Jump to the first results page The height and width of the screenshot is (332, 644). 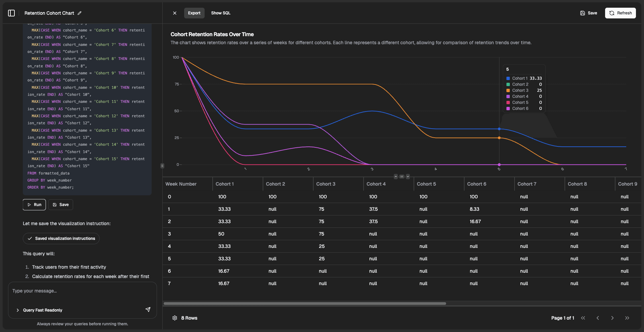[583, 318]
